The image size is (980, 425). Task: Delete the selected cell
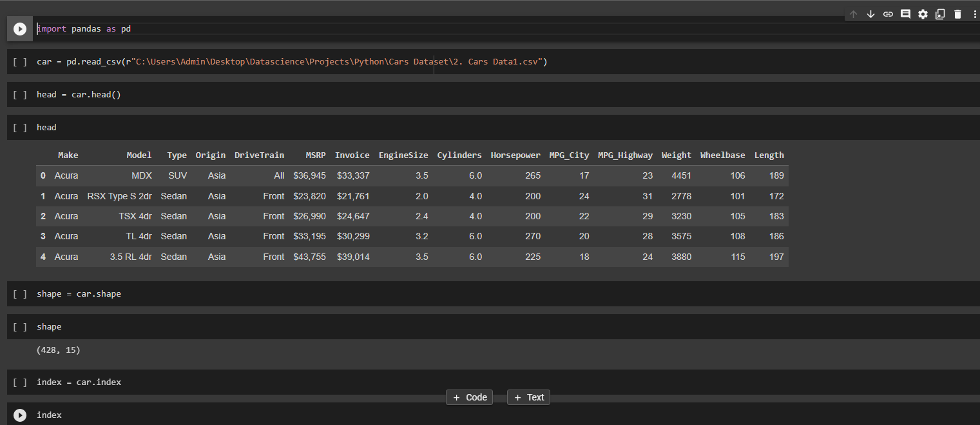[957, 14]
